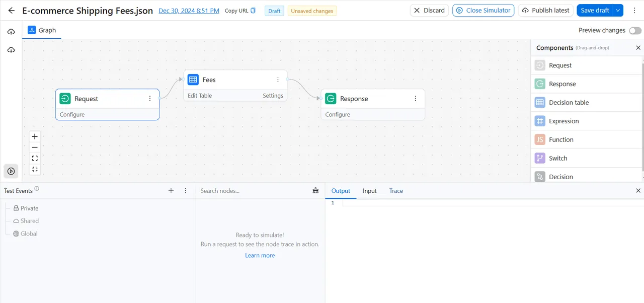
Task: Open the Request node three-dot menu
Action: point(150,99)
